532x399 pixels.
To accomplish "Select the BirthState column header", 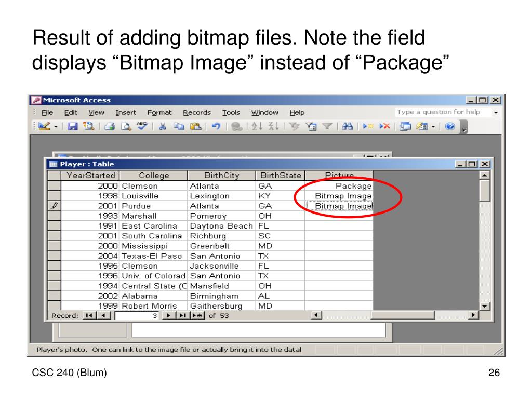I will [280, 176].
